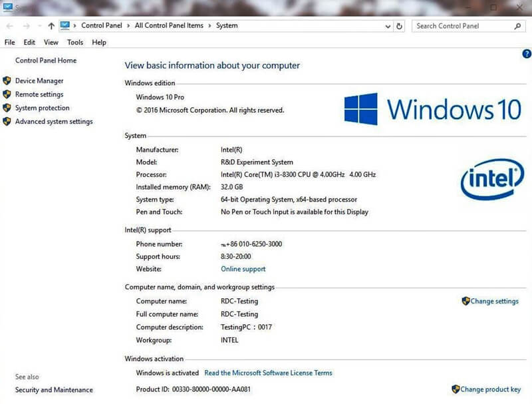Screen dimensions: 532x404
Task: Click shield icon beside Change product key
Action: [x=456, y=389]
